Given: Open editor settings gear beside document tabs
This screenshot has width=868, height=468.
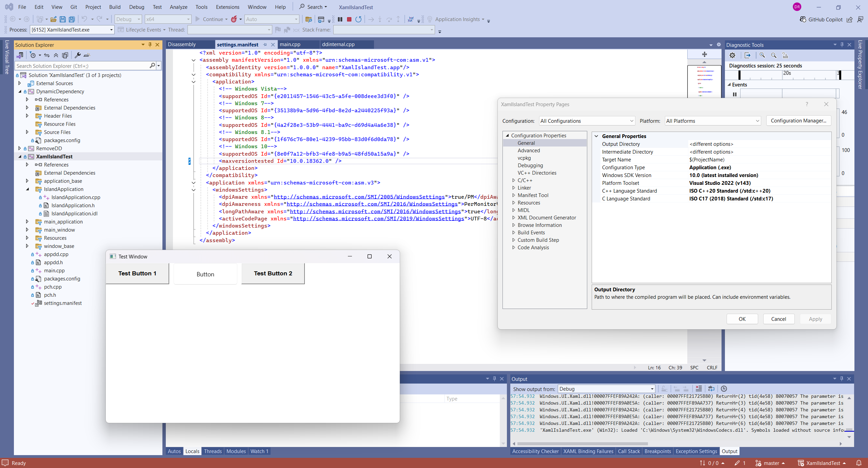Looking at the screenshot, I should pyautogui.click(x=718, y=45).
